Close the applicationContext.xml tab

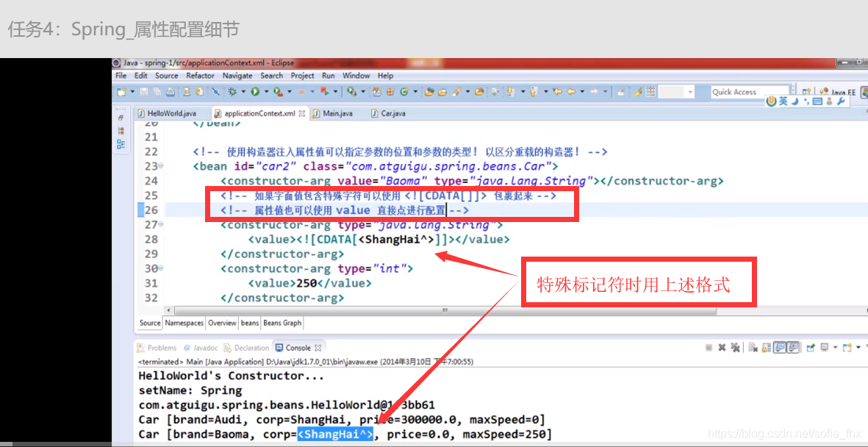point(301,113)
